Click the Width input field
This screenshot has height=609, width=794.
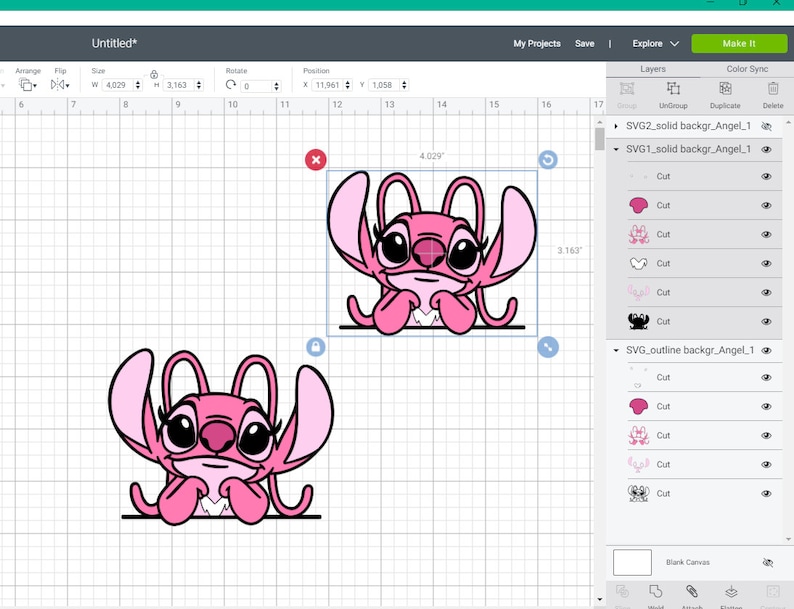[x=118, y=85]
